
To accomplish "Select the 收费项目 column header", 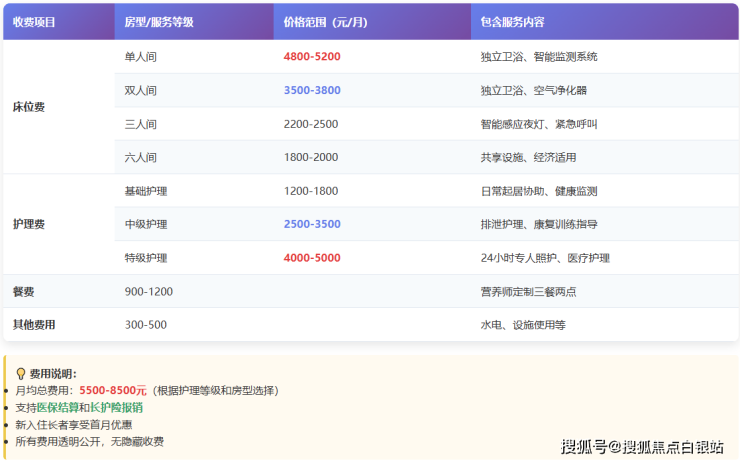I will point(34,21).
